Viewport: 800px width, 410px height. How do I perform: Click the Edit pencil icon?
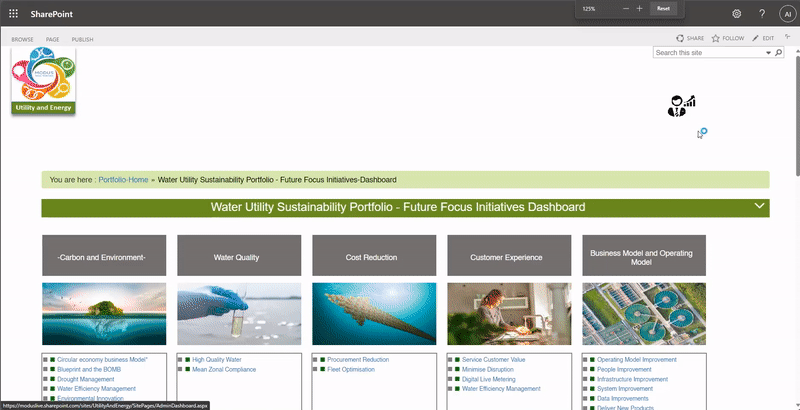tap(756, 38)
